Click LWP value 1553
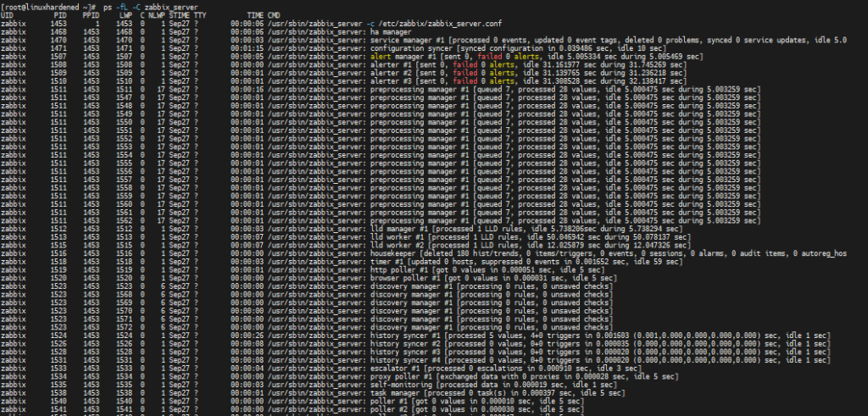Viewport: 868px width, 416px height. click(124, 147)
